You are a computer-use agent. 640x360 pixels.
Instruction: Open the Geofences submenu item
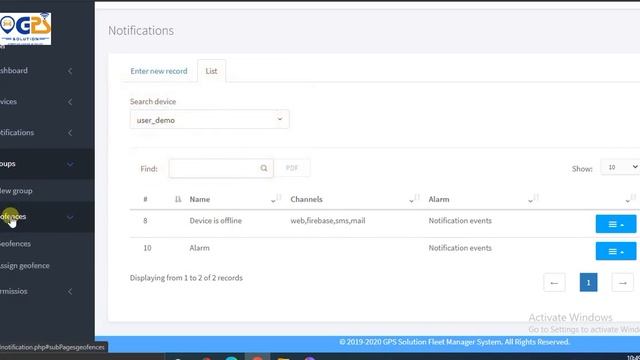pyautogui.click(x=16, y=244)
